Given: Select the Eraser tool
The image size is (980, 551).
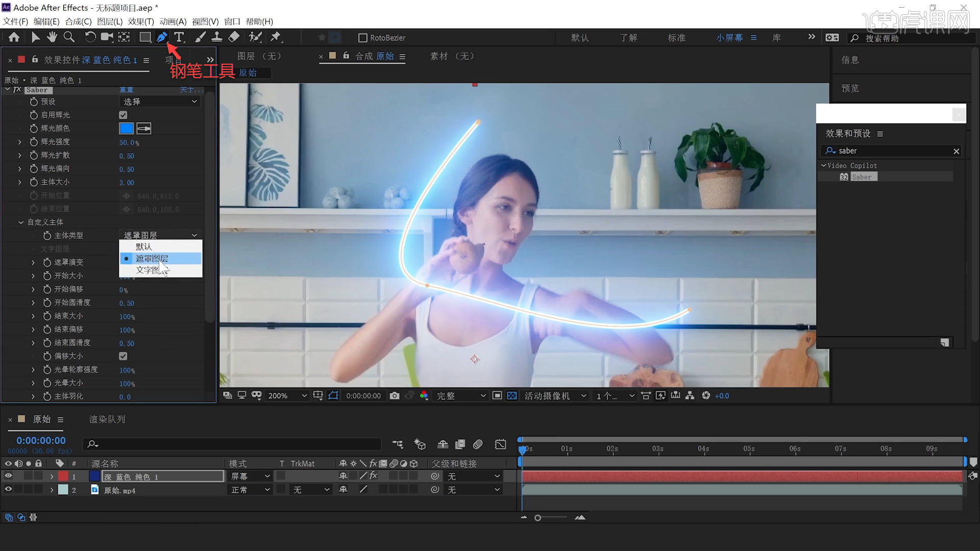Looking at the screenshot, I should click(x=234, y=37).
